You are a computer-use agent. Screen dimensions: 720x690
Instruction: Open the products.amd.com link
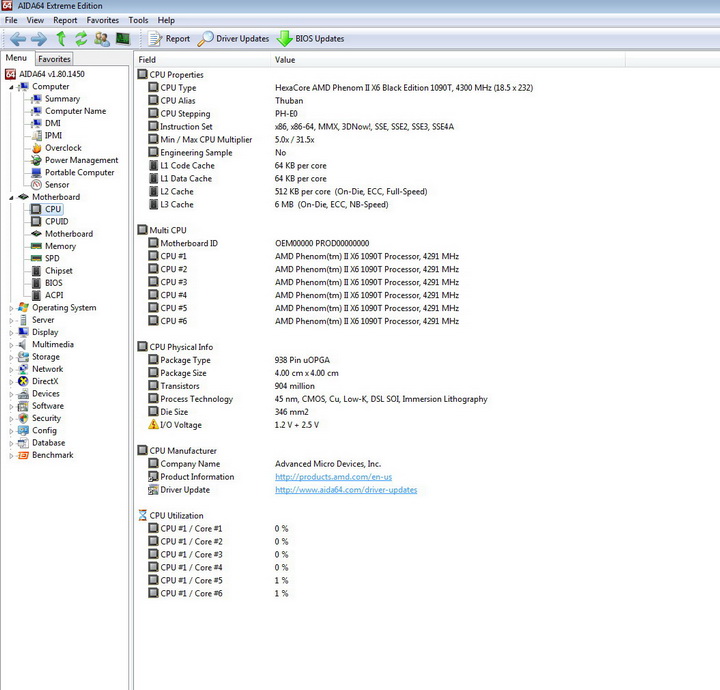click(x=333, y=477)
